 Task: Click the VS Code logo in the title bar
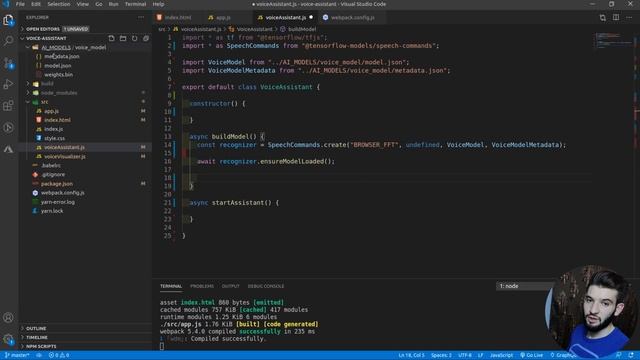pyautogui.click(x=6, y=4)
